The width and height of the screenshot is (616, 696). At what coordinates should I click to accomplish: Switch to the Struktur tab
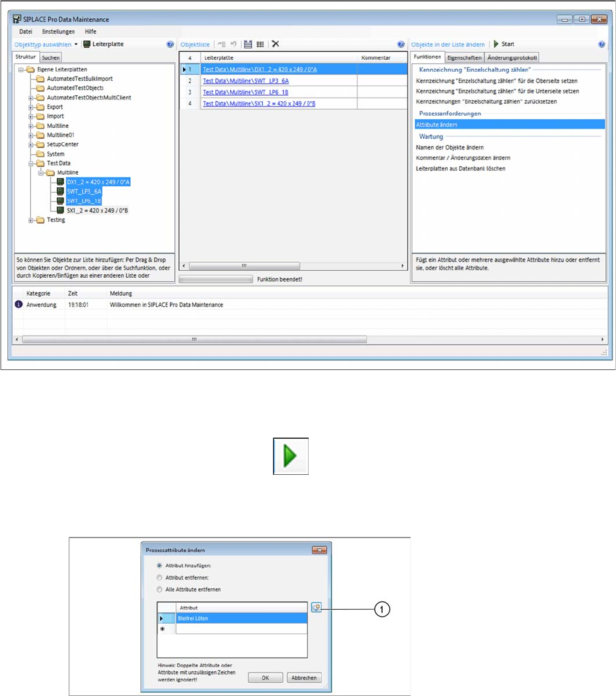(26, 57)
